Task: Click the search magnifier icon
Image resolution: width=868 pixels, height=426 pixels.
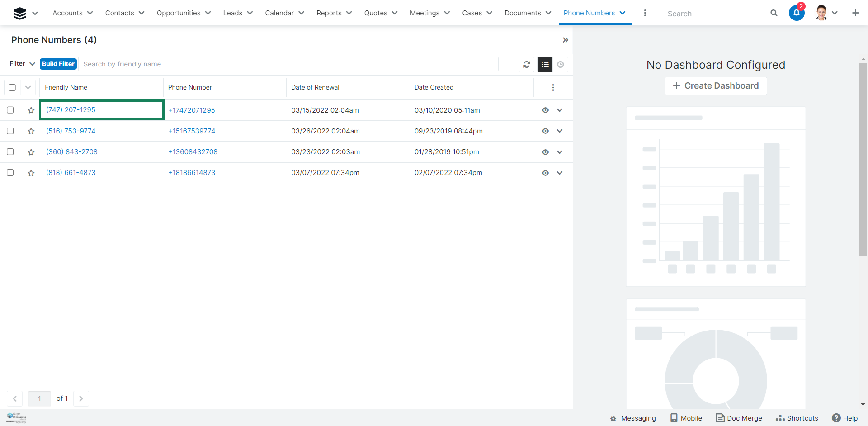Action: (x=774, y=13)
